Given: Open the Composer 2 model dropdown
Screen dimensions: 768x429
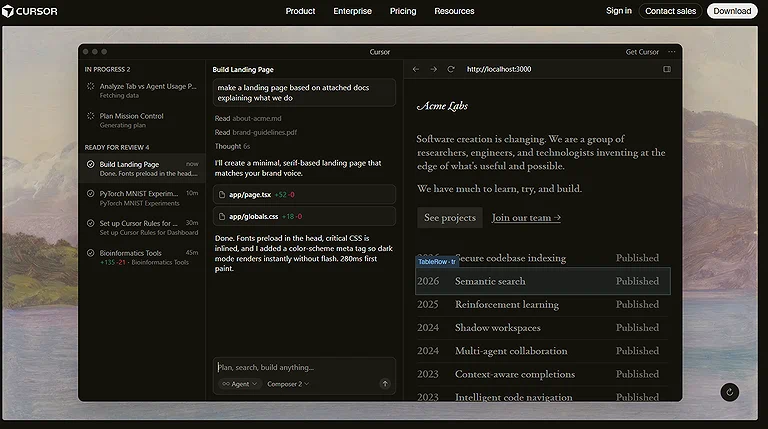Looking at the screenshot, I should (288, 384).
